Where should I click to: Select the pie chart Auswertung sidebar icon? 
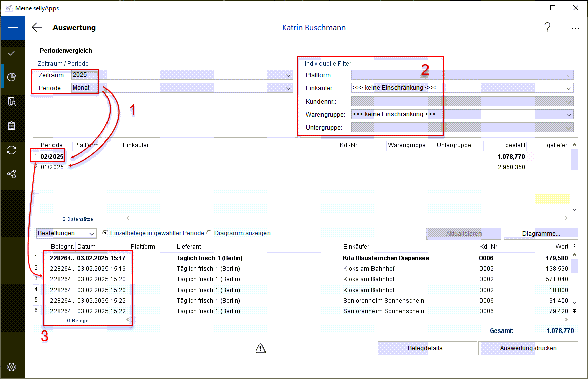[12, 77]
